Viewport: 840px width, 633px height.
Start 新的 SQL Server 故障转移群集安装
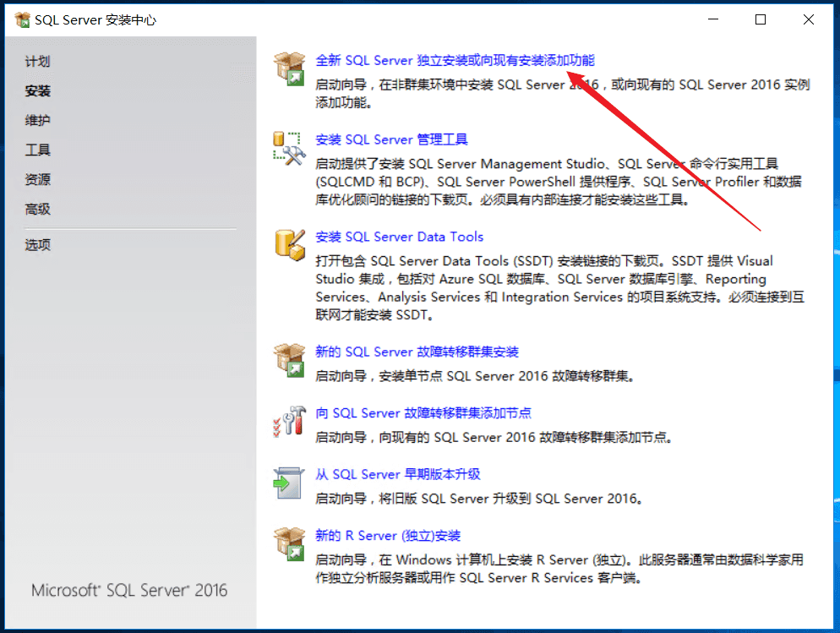(x=417, y=352)
